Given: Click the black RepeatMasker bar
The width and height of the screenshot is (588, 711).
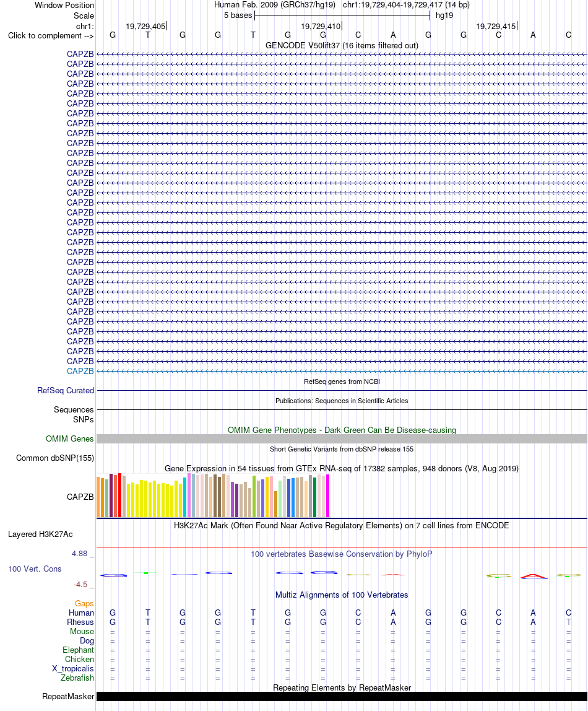Looking at the screenshot, I should click(342, 697).
